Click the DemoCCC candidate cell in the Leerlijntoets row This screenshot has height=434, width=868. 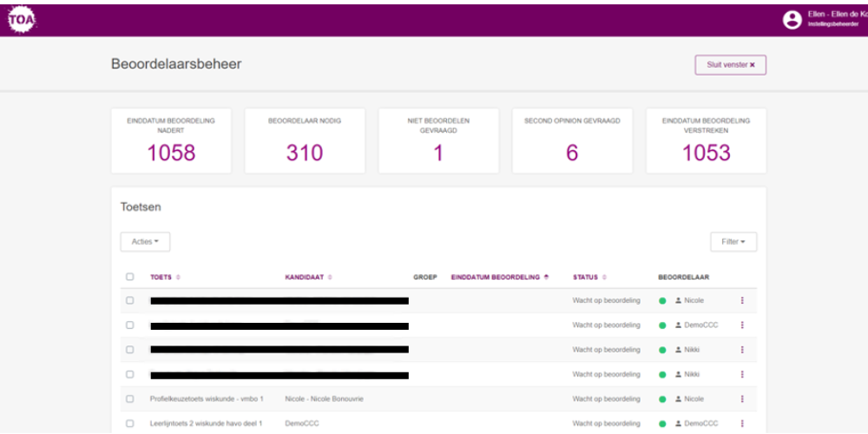coord(302,424)
